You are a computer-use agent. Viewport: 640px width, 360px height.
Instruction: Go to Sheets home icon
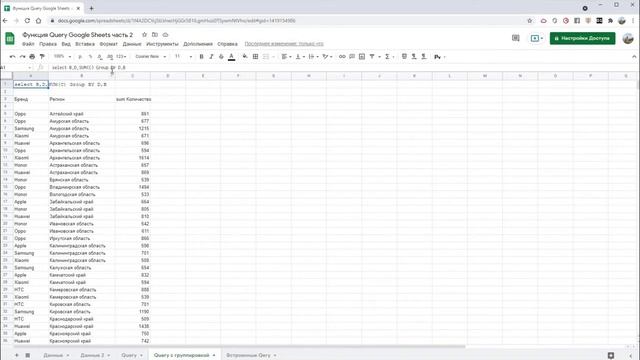point(10,39)
